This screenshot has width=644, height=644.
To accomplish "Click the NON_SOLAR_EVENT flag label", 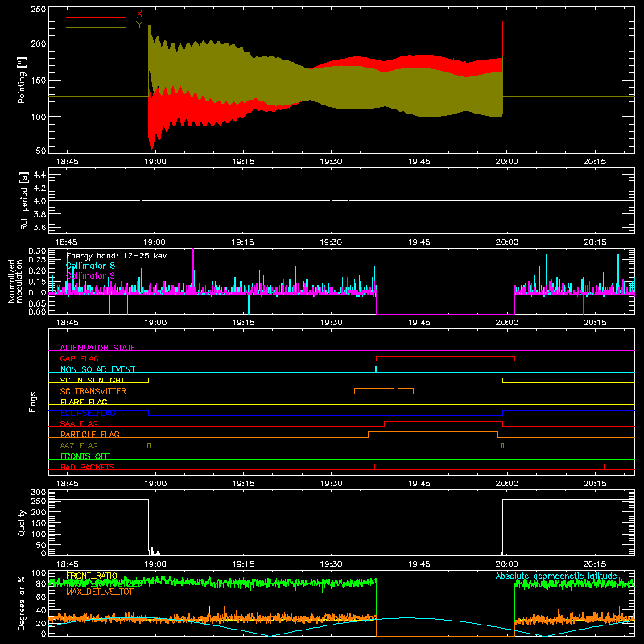I will pos(97,369).
